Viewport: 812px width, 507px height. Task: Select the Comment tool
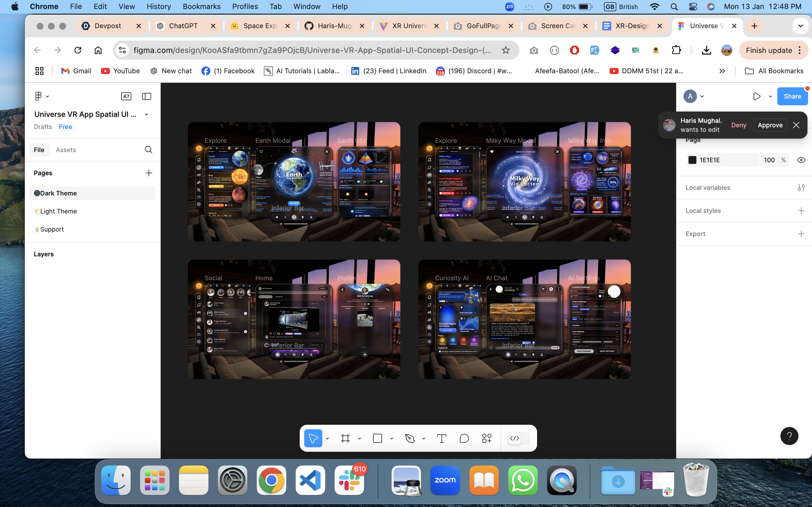pos(464,438)
